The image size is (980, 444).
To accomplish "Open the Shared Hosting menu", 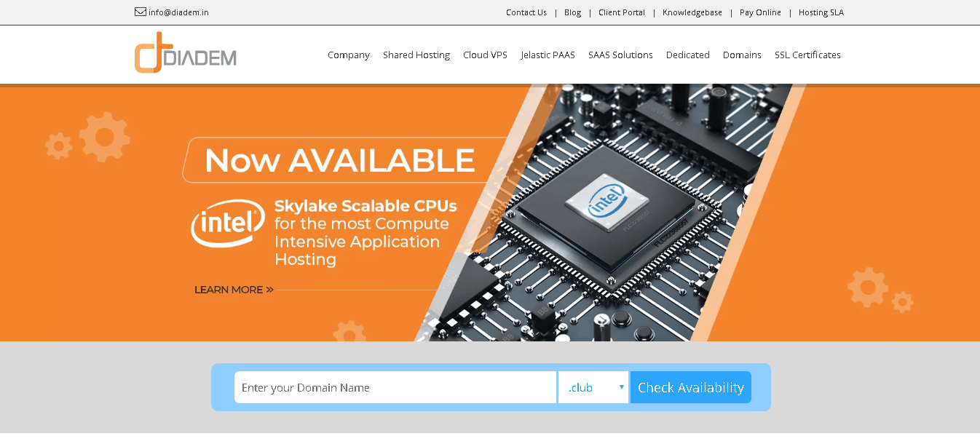I will click(x=416, y=55).
